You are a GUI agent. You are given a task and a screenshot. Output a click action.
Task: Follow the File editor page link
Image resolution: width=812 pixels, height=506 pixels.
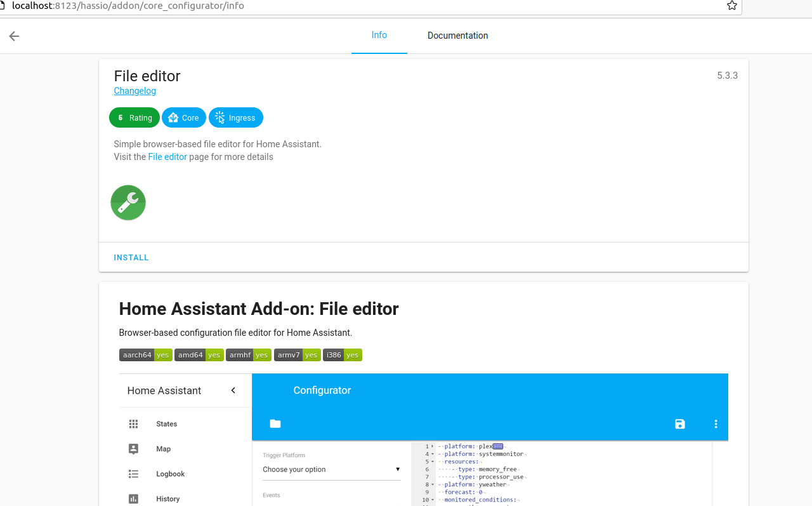[x=167, y=157]
